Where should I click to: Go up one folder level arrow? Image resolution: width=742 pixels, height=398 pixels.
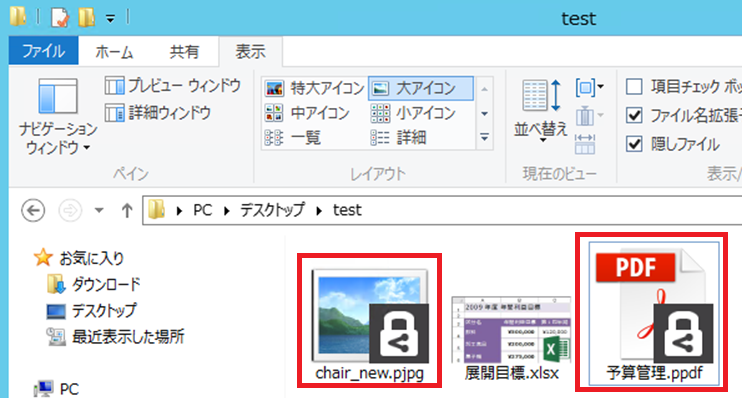[x=126, y=210]
